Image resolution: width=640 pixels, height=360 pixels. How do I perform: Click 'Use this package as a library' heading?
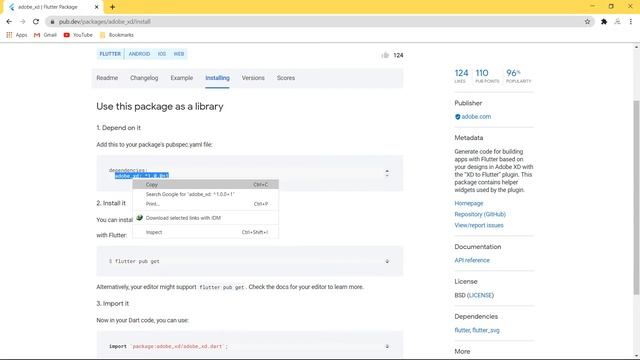point(160,107)
